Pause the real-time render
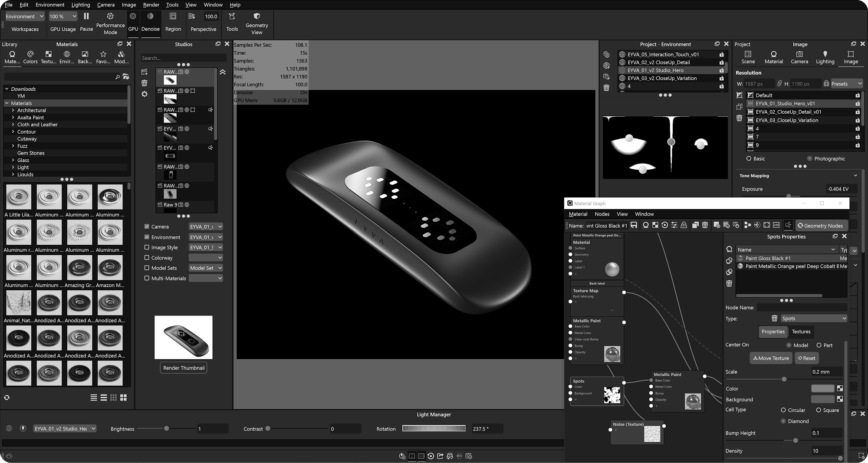This screenshot has height=463, width=868. (86, 22)
